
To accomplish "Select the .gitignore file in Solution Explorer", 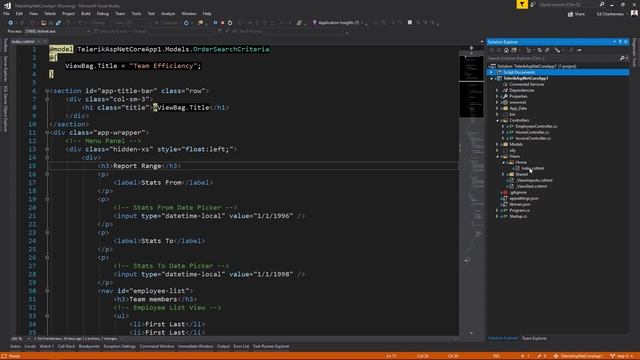I will pyautogui.click(x=518, y=192).
